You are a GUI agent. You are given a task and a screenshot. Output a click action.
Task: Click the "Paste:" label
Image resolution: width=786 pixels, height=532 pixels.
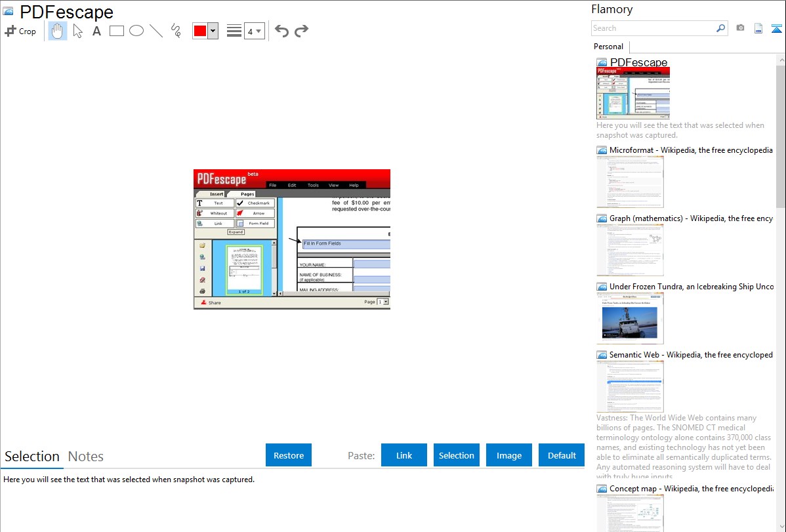pos(362,455)
